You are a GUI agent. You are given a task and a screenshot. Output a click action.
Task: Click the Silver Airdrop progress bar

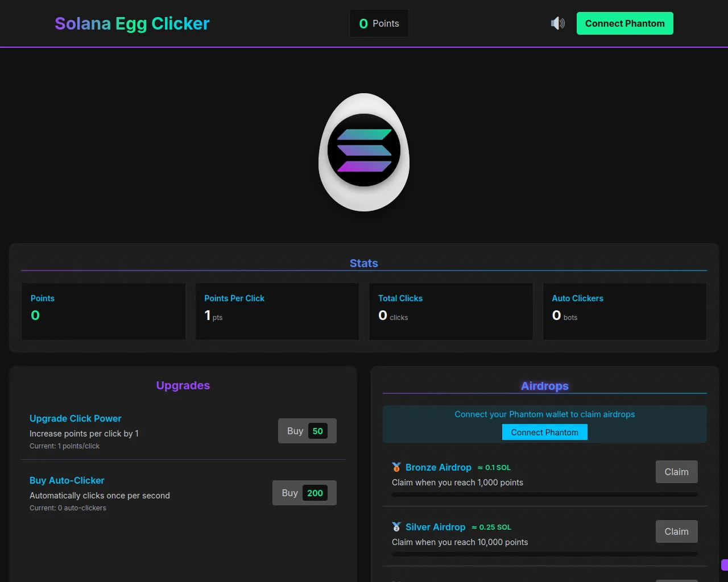click(545, 554)
